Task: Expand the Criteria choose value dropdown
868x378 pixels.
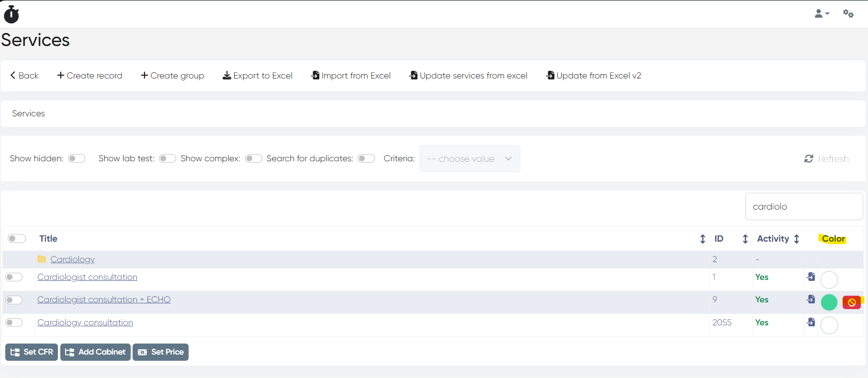Action: click(x=469, y=159)
